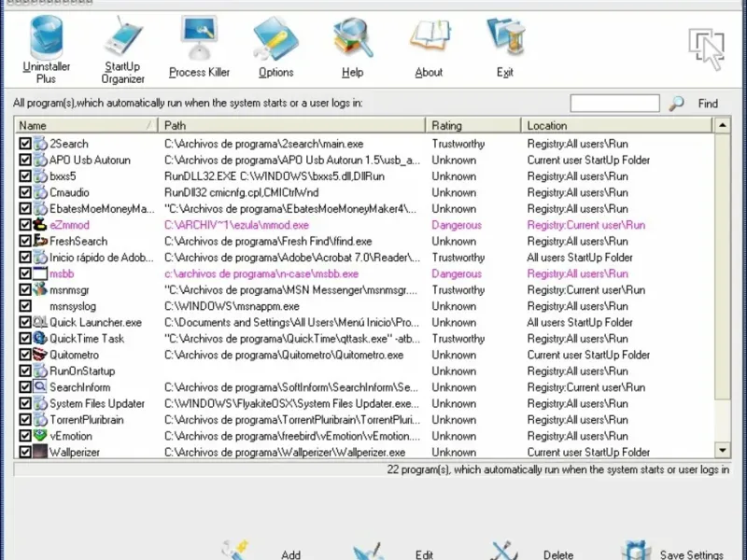This screenshot has width=747, height=560.
Task: Click the Delete button label
Action: (558, 554)
